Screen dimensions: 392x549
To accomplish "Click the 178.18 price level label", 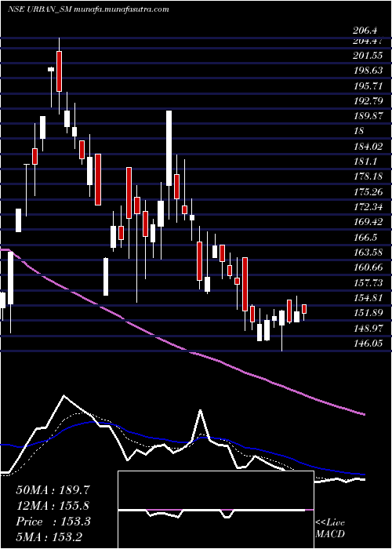I will [368, 176].
